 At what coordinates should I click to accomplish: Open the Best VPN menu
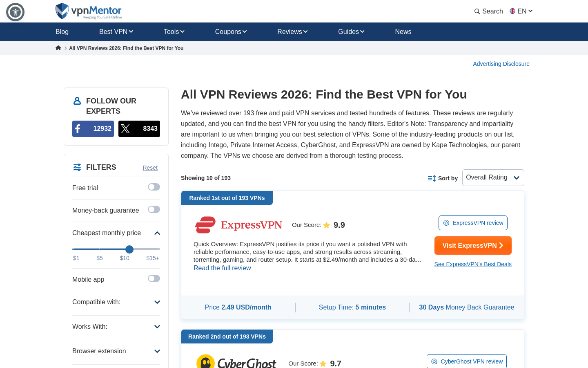116,31
